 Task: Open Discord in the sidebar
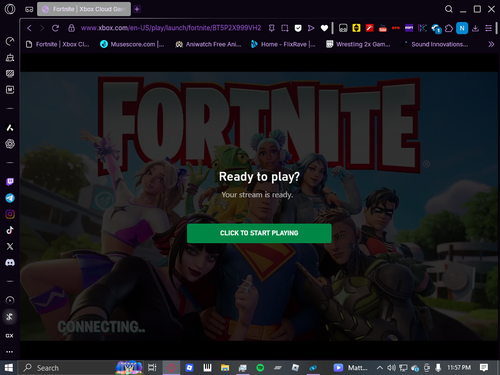(10, 263)
